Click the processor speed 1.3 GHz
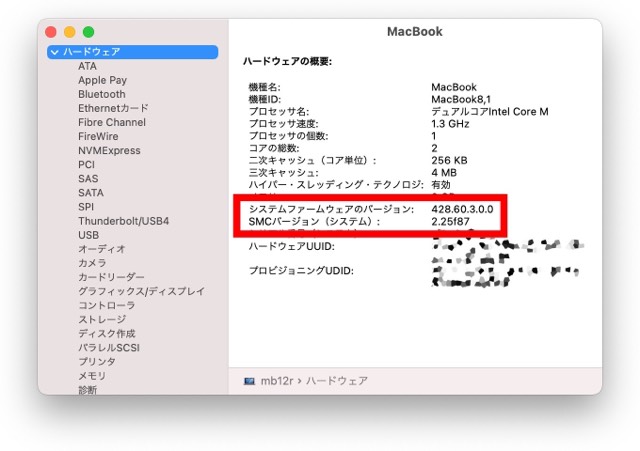 tap(450, 124)
